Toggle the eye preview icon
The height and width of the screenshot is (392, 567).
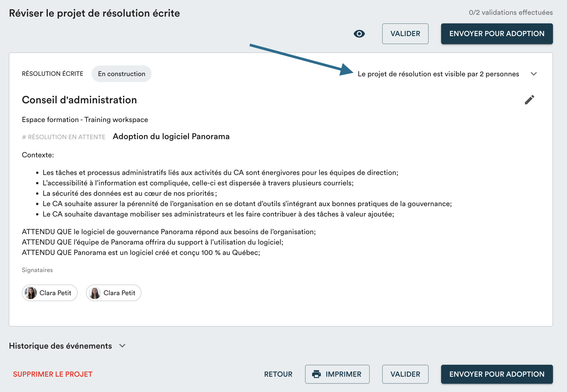pyautogui.click(x=359, y=34)
